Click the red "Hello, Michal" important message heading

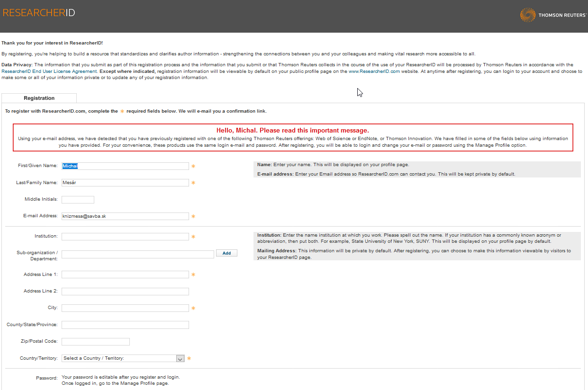293,130
